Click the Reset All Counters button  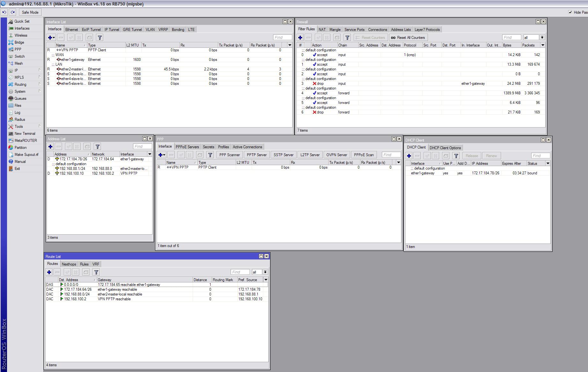408,38
